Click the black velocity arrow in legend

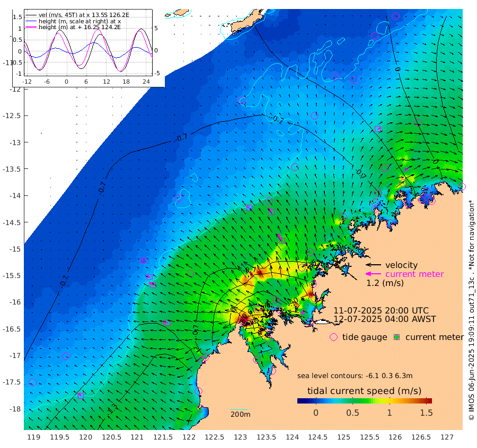(x=373, y=265)
